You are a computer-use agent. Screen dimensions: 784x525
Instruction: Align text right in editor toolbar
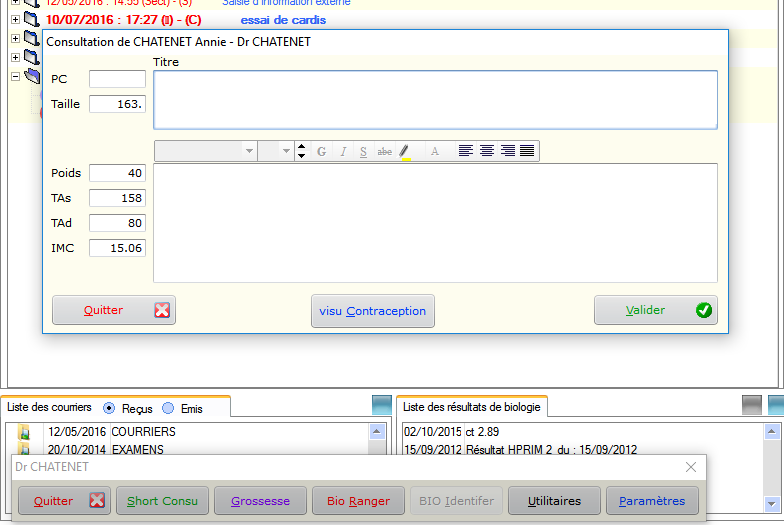point(508,150)
